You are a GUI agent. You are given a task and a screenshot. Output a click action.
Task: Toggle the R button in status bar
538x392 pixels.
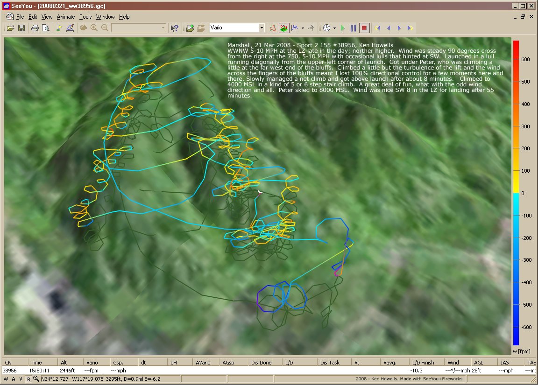[28, 379]
